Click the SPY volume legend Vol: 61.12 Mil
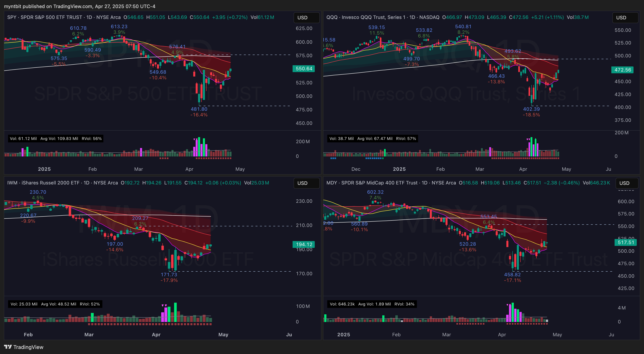The height and width of the screenshot is (354, 644). tap(23, 139)
